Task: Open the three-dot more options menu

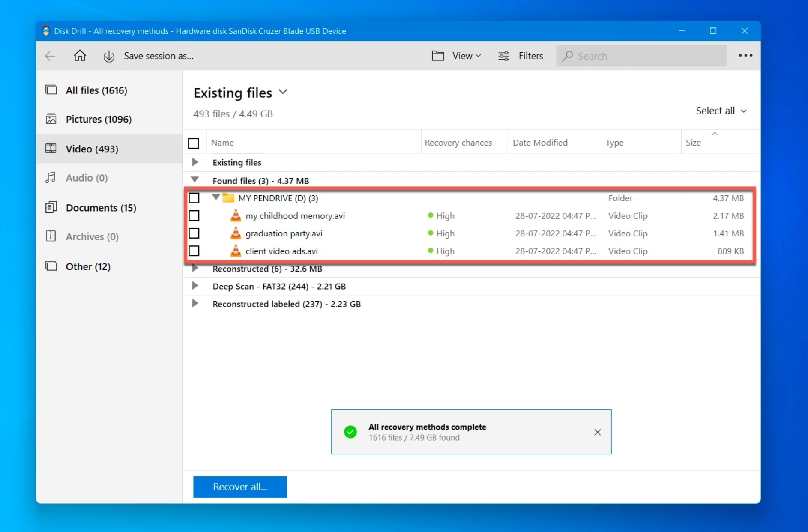Action: click(x=745, y=56)
